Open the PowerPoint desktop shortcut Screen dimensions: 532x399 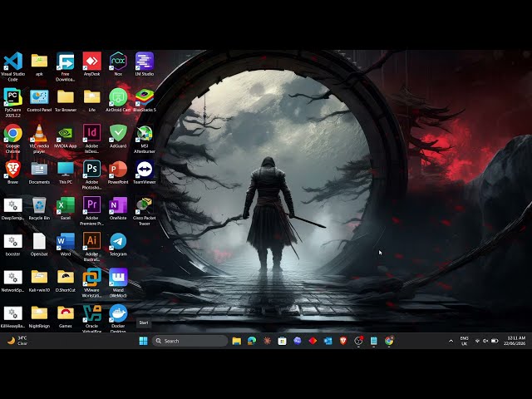[118, 172]
